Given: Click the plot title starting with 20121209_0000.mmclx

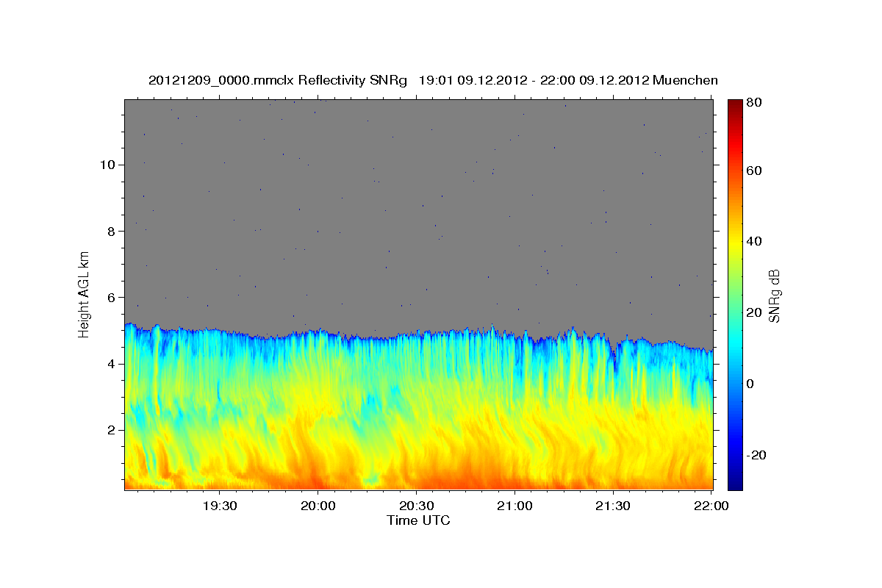Looking at the screenshot, I should [x=433, y=80].
